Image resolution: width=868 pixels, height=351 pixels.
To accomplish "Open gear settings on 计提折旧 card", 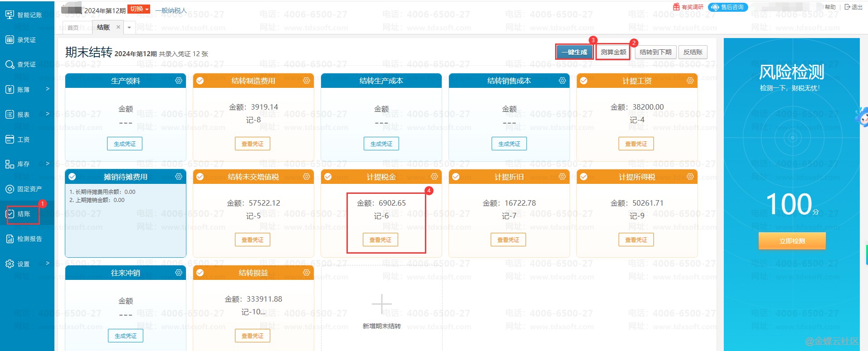I will (562, 177).
